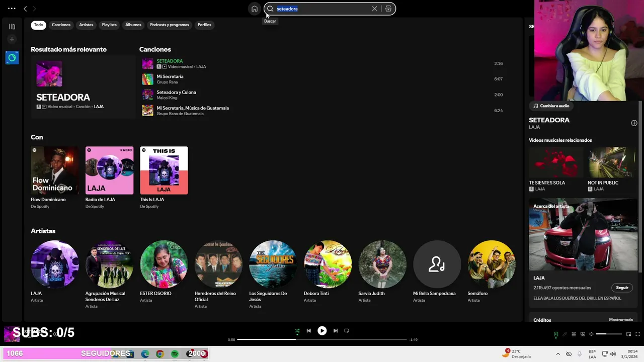
Task: Toggle shuffle playback
Action: (x=297, y=331)
